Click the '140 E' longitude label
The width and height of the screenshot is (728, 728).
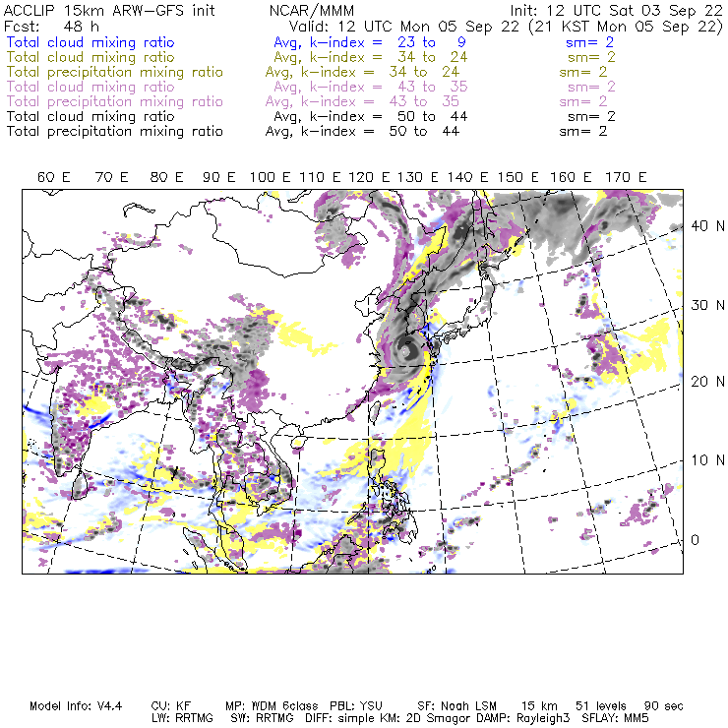(x=467, y=177)
